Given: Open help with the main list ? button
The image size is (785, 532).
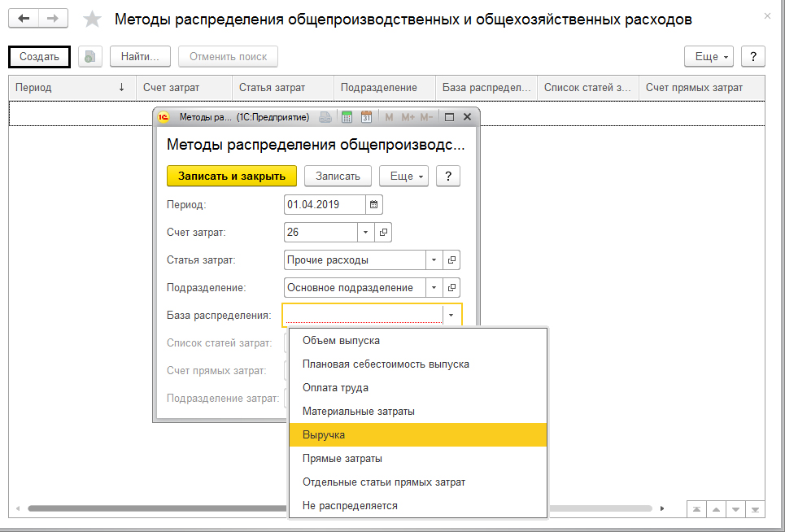Looking at the screenshot, I should click(753, 57).
